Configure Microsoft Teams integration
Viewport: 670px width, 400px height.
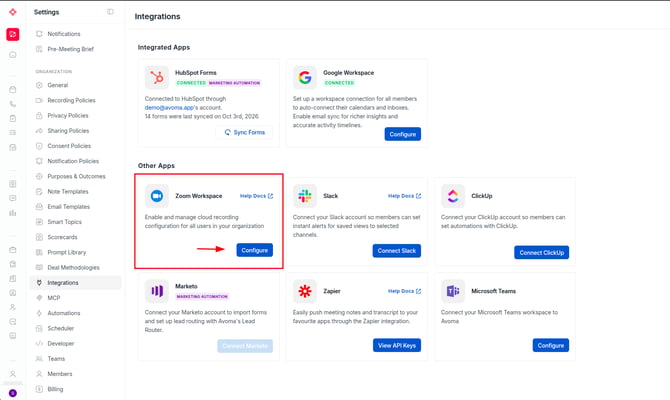click(550, 345)
